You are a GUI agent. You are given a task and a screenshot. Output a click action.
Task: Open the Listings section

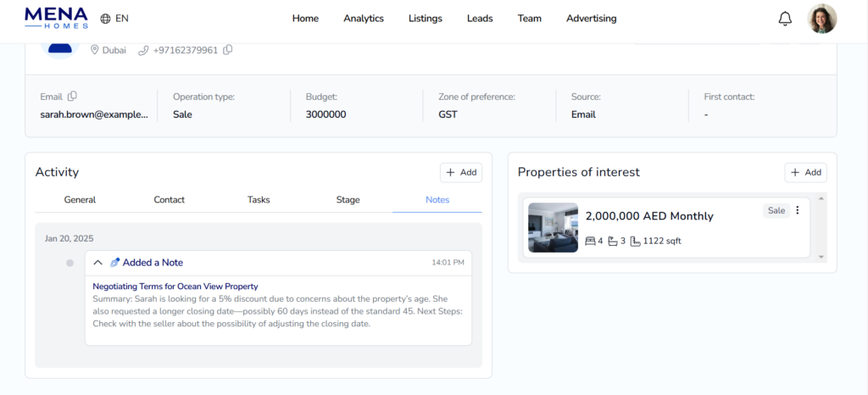(x=426, y=19)
